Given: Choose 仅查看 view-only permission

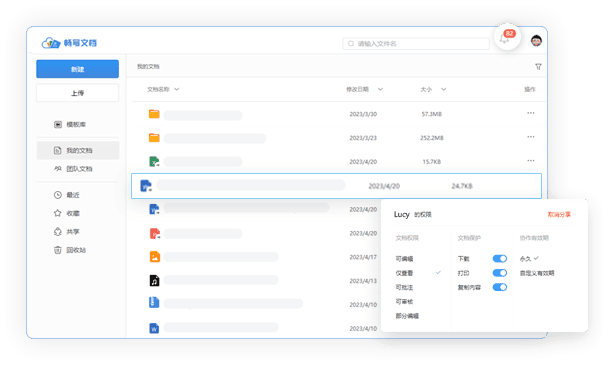Looking at the screenshot, I should click(404, 273).
